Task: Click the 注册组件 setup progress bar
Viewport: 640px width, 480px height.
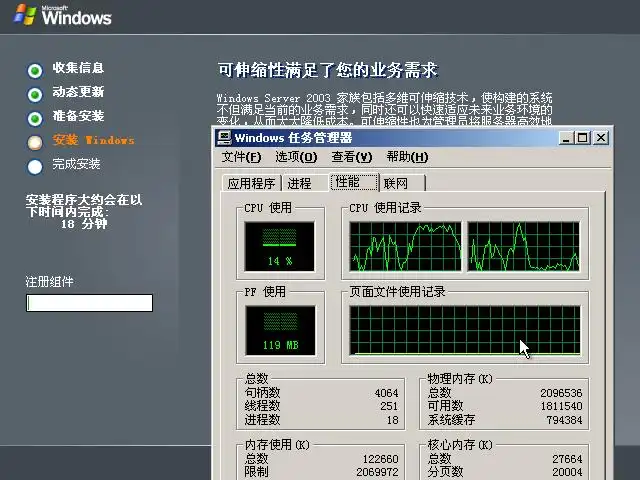Action: pos(89,303)
